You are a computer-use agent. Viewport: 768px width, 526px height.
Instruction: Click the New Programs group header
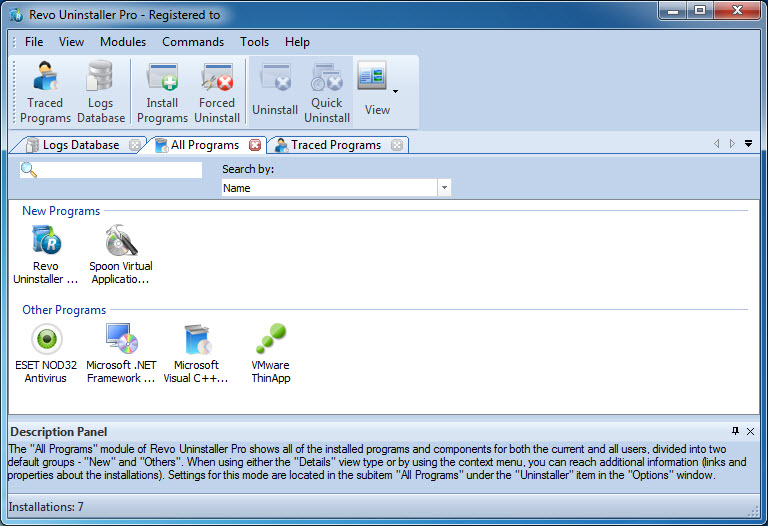61,211
